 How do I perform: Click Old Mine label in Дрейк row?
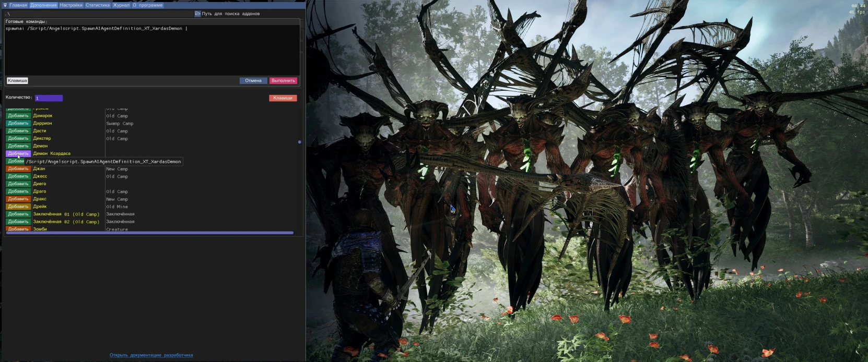pos(117,207)
